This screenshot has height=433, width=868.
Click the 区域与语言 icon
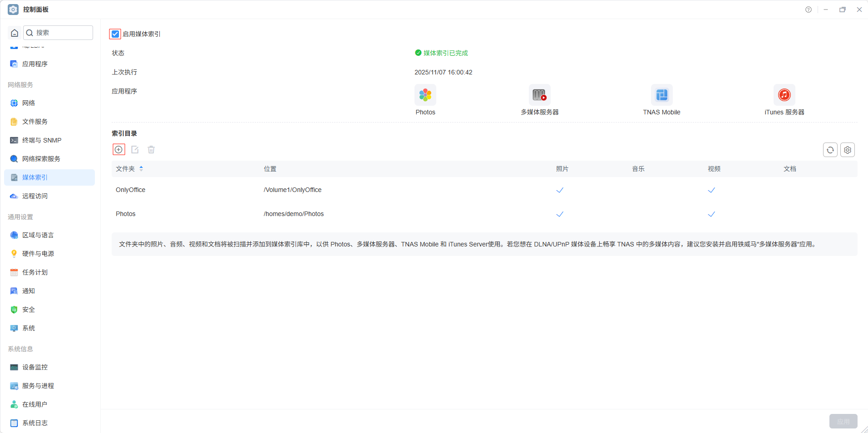tap(14, 235)
